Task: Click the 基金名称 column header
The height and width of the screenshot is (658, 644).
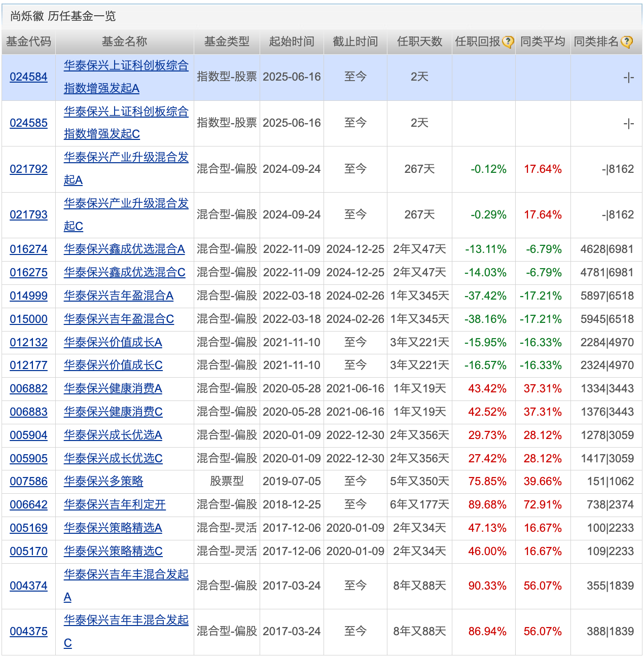Action: 124,42
